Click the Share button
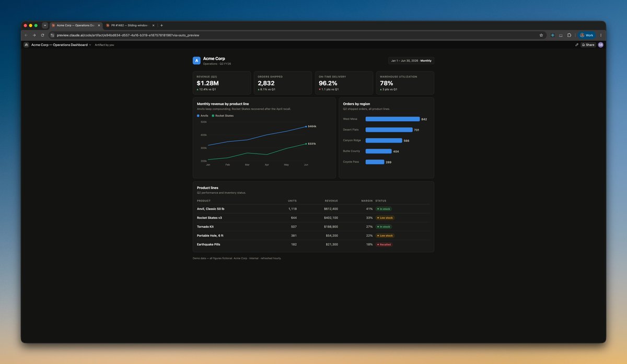Screen dimensions: 627x364 coord(588,45)
